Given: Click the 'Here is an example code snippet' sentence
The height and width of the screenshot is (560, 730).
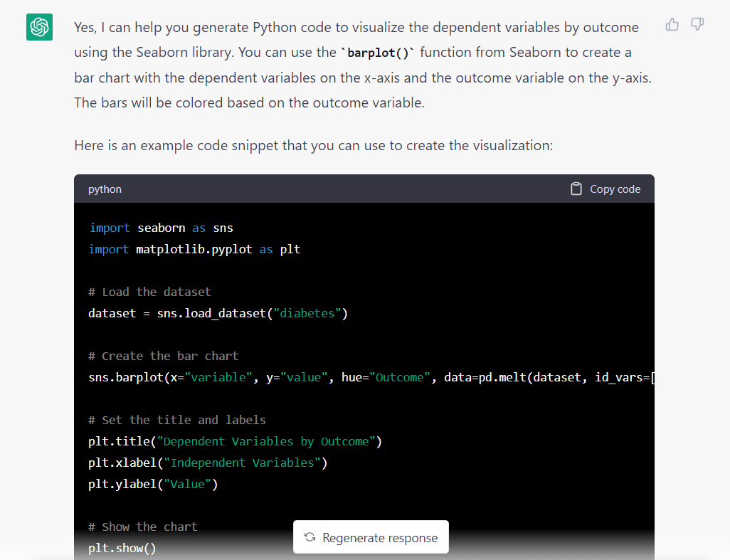Looking at the screenshot, I should pyautogui.click(x=313, y=146).
